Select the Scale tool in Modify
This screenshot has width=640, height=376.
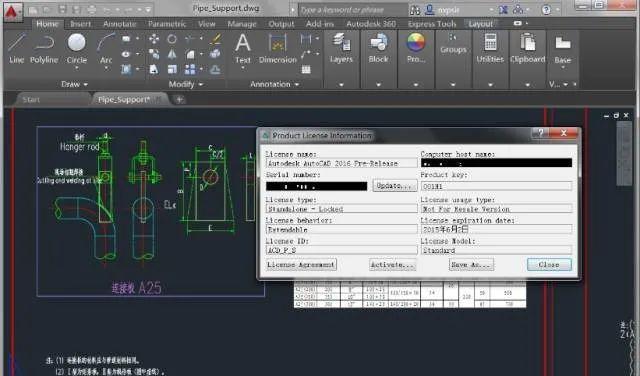[172, 69]
